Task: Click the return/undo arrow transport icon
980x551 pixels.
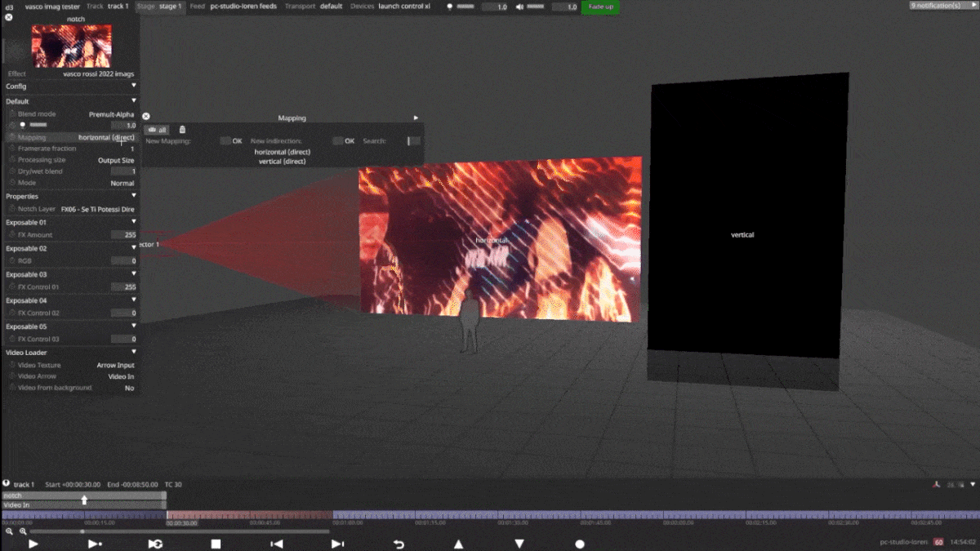Action: (399, 544)
